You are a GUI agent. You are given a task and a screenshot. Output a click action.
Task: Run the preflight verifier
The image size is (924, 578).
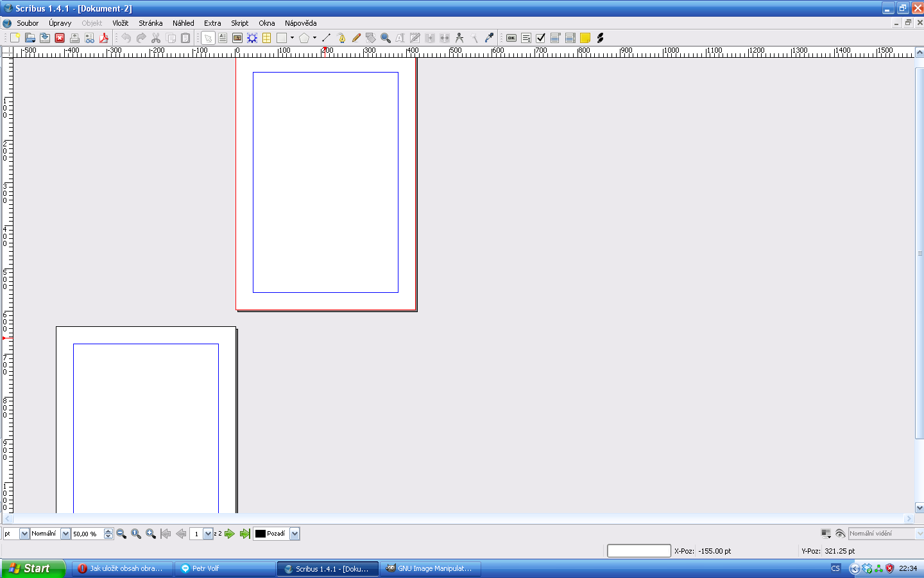click(89, 38)
